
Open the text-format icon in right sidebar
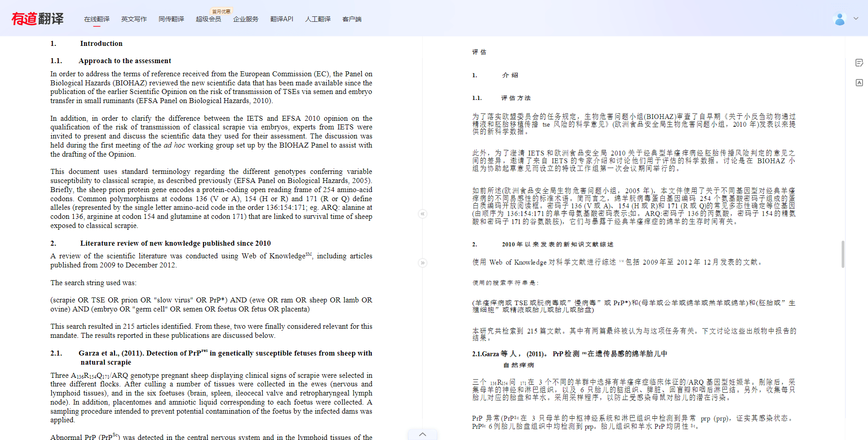tap(859, 83)
